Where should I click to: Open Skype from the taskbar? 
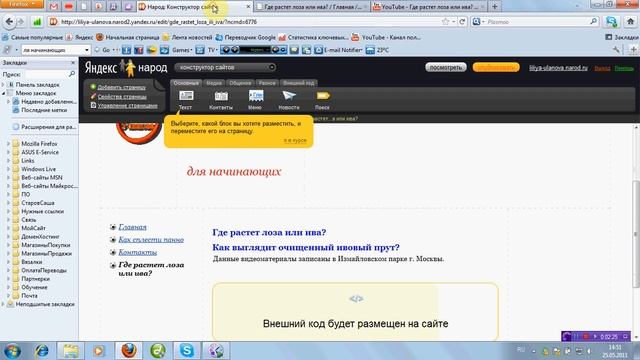click(187, 351)
